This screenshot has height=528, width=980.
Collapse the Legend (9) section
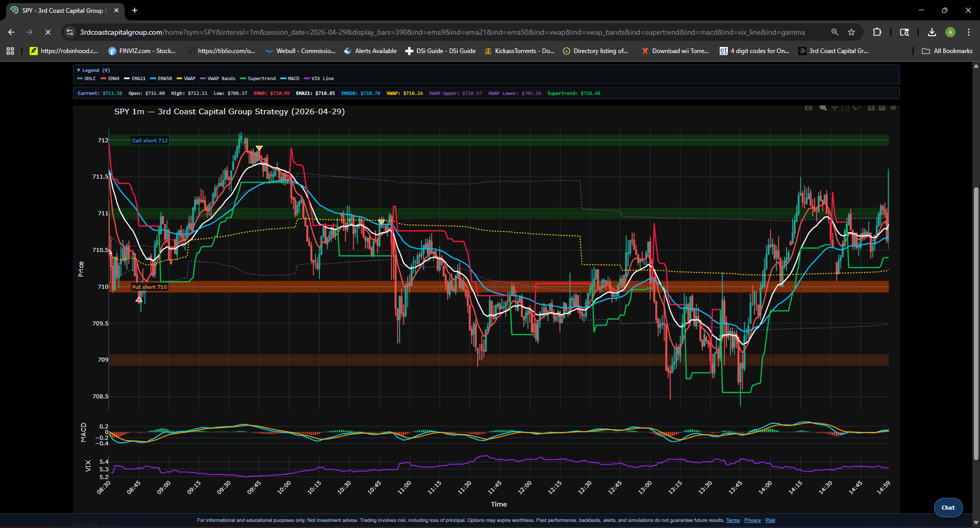(93, 70)
